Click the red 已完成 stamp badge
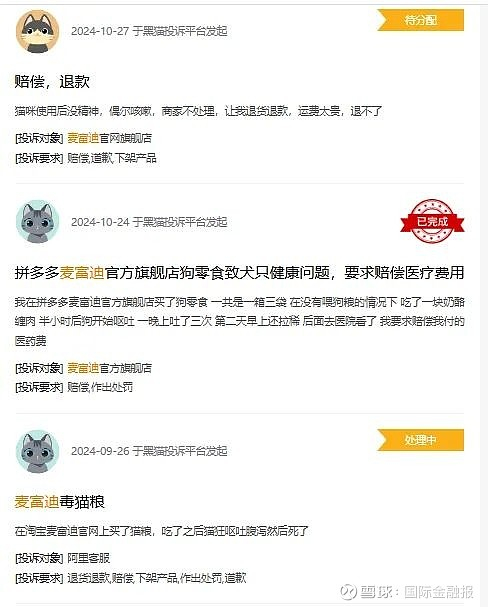The width and height of the screenshot is (488, 607). [x=432, y=221]
